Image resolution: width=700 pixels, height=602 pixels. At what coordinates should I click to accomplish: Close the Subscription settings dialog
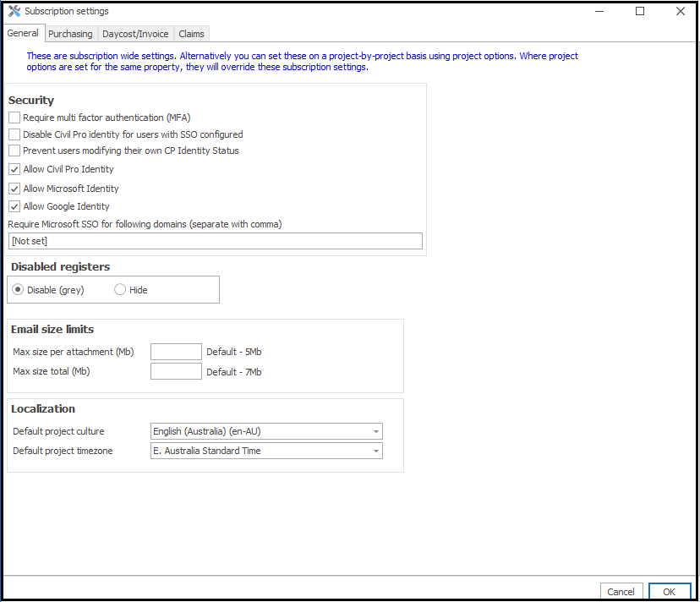[681, 12]
